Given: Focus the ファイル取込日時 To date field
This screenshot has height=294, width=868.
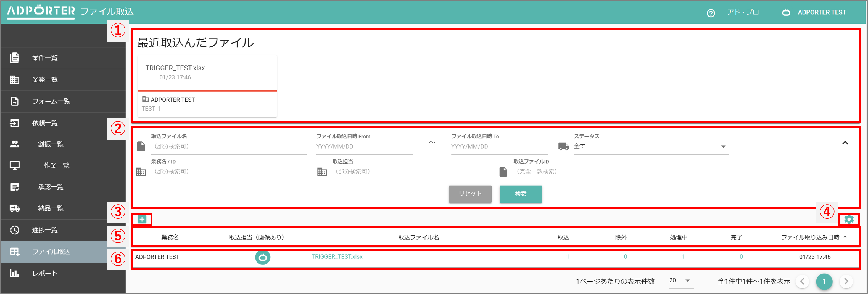Looking at the screenshot, I should 499,147.
